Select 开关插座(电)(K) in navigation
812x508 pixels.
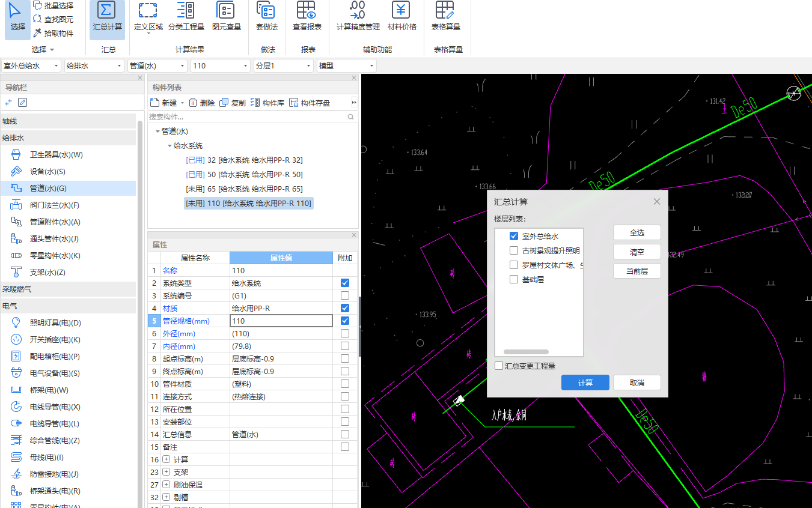(68, 340)
